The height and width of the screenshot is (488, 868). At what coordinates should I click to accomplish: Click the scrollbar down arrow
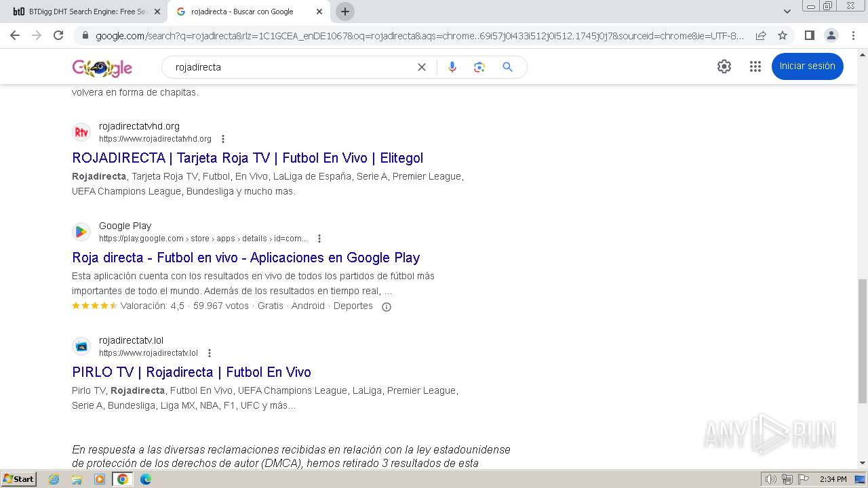click(863, 464)
